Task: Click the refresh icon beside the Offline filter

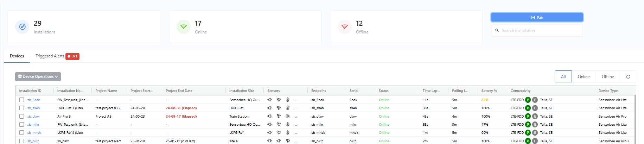Action: (x=628, y=76)
